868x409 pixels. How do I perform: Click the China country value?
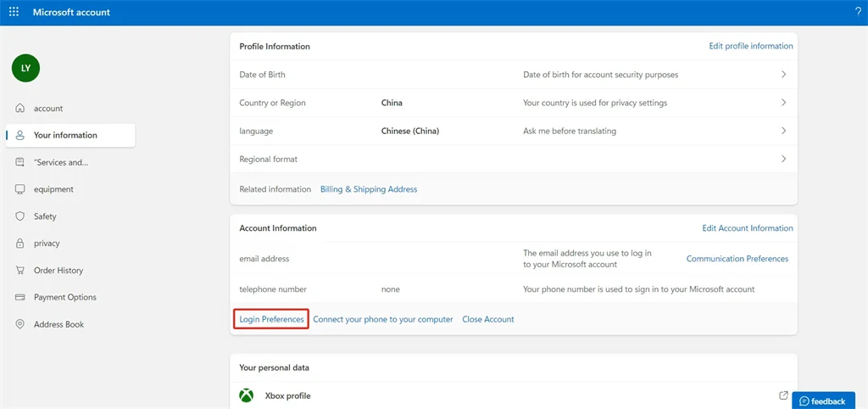click(x=392, y=103)
